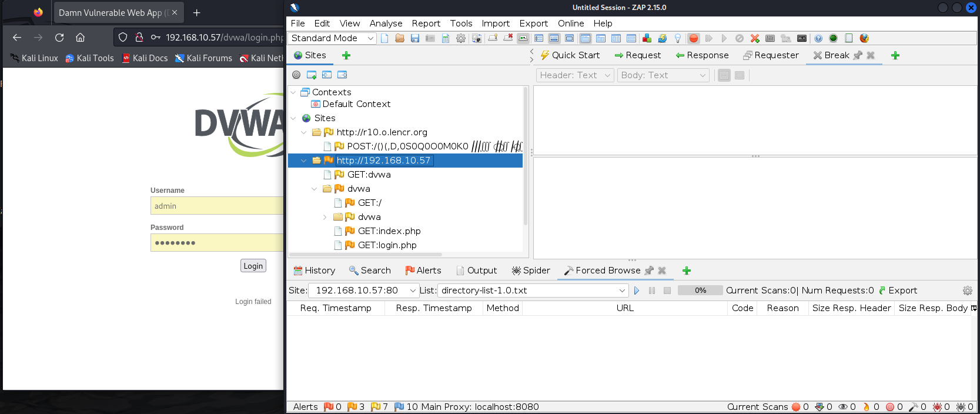Click the Check for Updates sync icon
The width and height of the screenshot is (980, 414).
pos(663,38)
